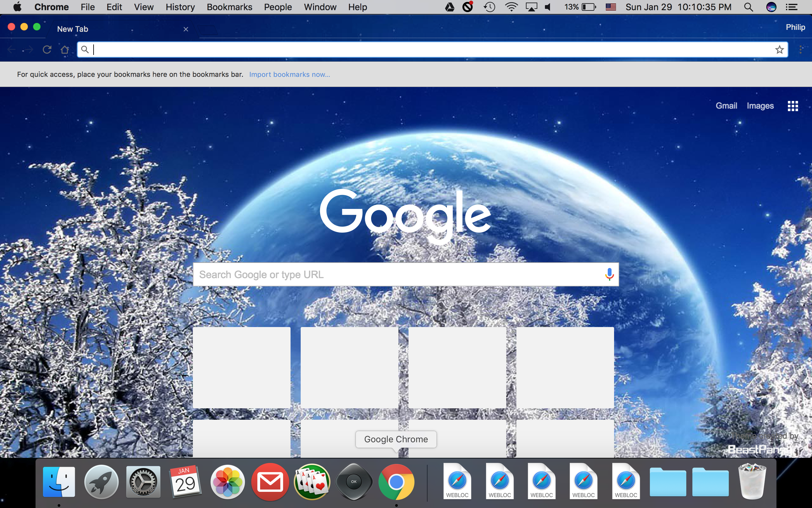Start voice search with microphone icon
Viewport: 812px width, 508px height.
(609, 275)
